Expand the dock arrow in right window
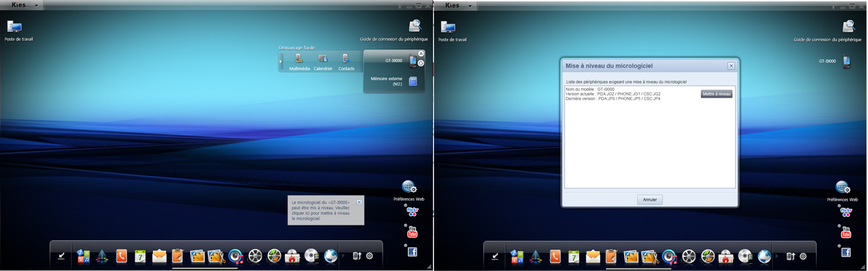This screenshot has width=868, height=271. coord(777,256)
